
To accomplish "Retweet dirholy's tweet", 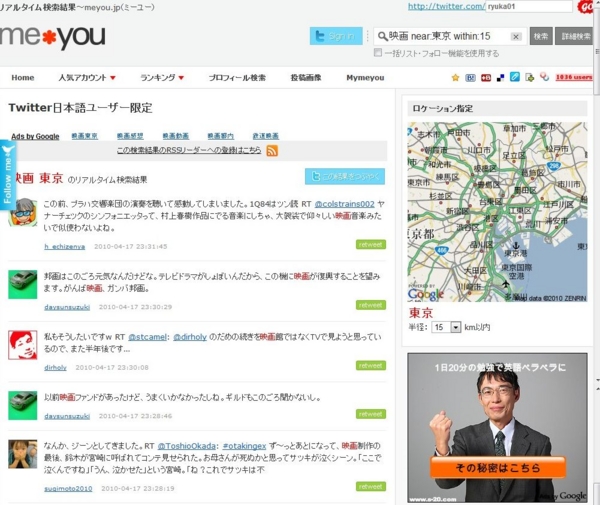I will click(371, 365).
